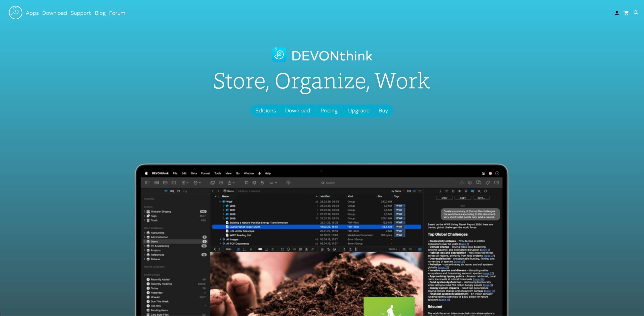Expand the All Images smart group

pos(220,239)
